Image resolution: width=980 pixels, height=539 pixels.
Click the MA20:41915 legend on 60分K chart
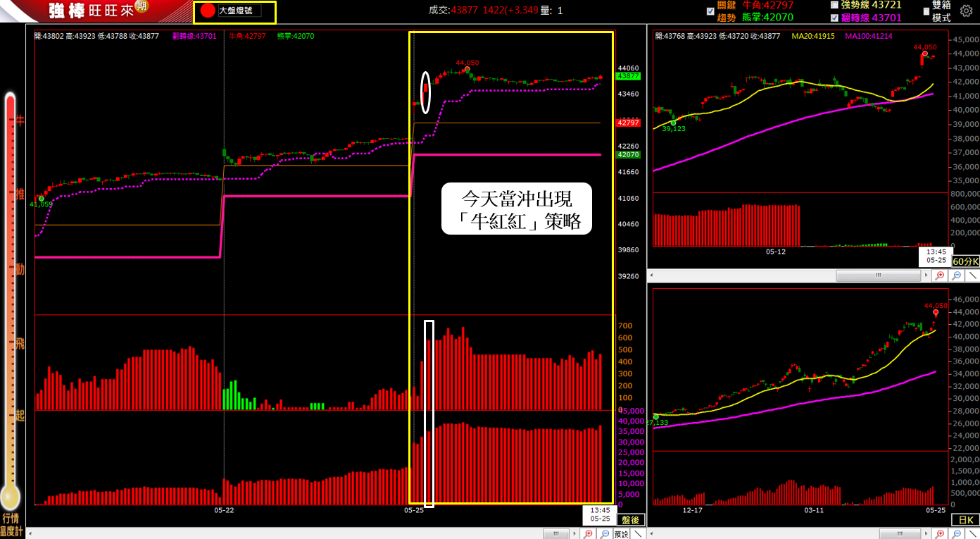click(813, 35)
